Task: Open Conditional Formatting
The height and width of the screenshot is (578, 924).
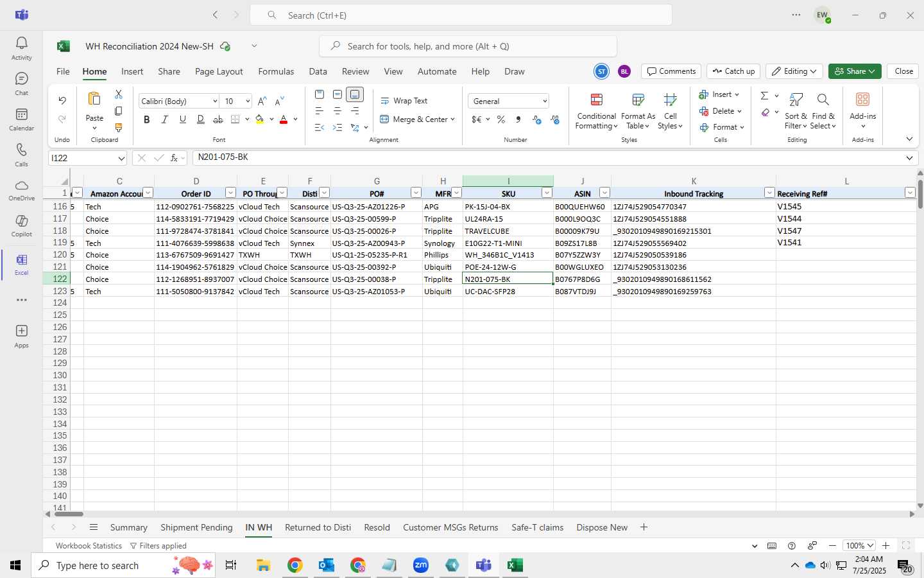Action: [x=596, y=110]
